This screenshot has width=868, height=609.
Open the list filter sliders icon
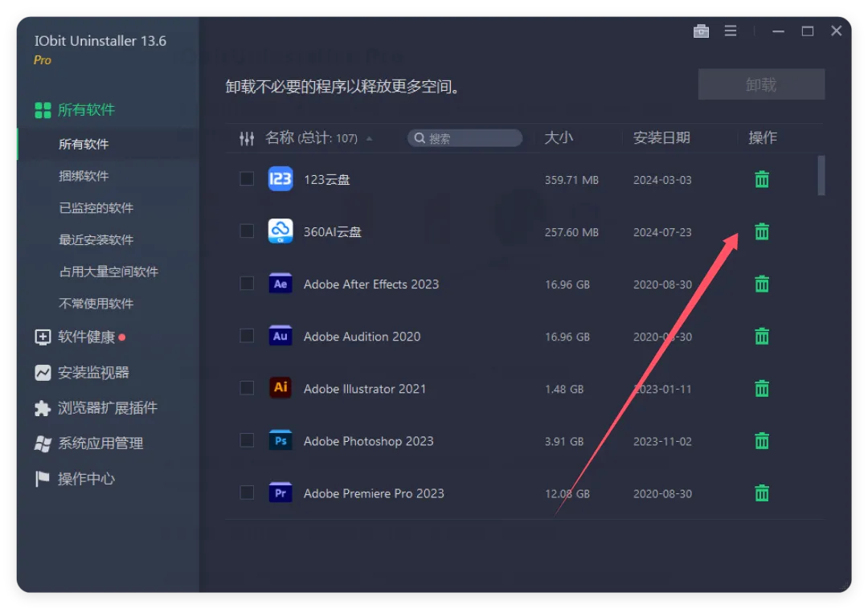coord(247,138)
